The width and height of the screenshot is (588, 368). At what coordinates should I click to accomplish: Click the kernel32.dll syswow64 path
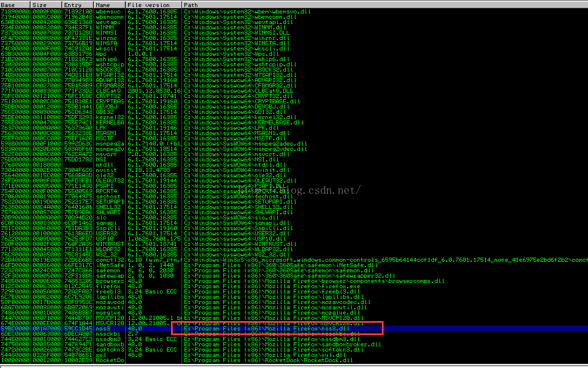[x=240, y=117]
